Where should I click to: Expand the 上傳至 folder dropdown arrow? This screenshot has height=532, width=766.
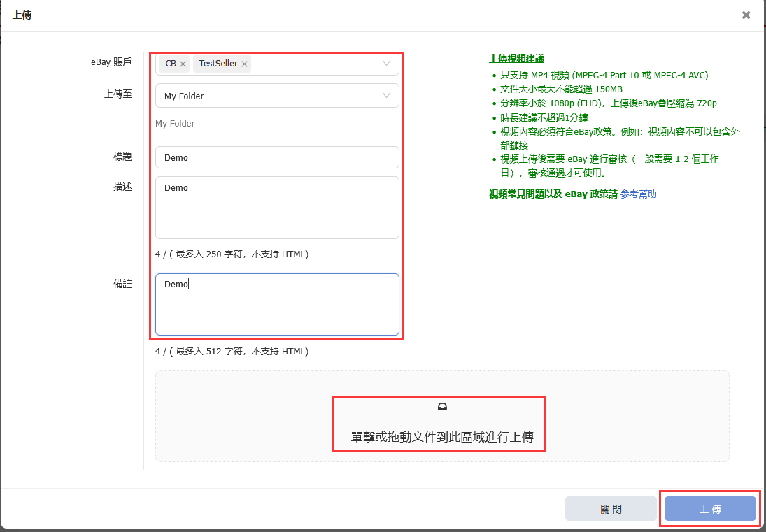coord(386,96)
